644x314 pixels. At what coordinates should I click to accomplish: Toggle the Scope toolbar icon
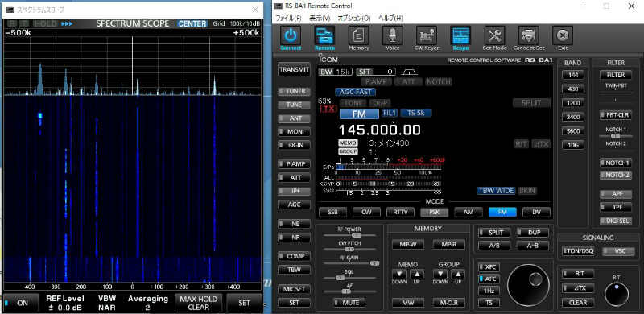460,35
